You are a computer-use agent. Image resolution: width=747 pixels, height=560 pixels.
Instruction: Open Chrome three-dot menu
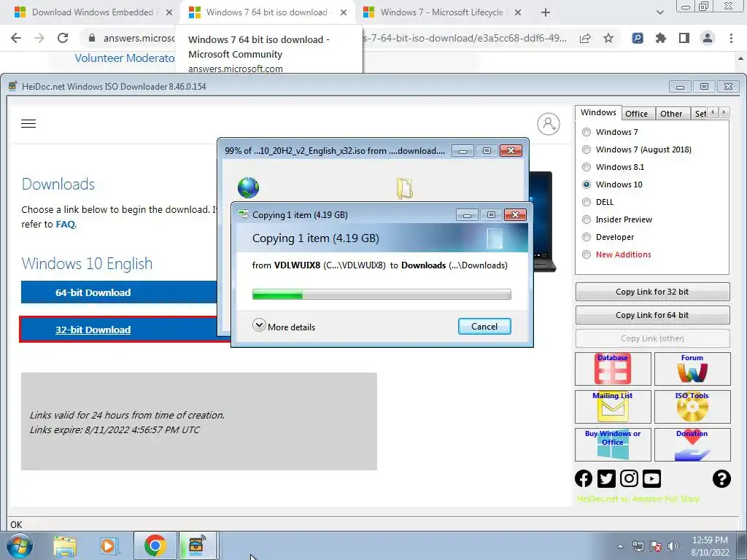pyautogui.click(x=731, y=38)
